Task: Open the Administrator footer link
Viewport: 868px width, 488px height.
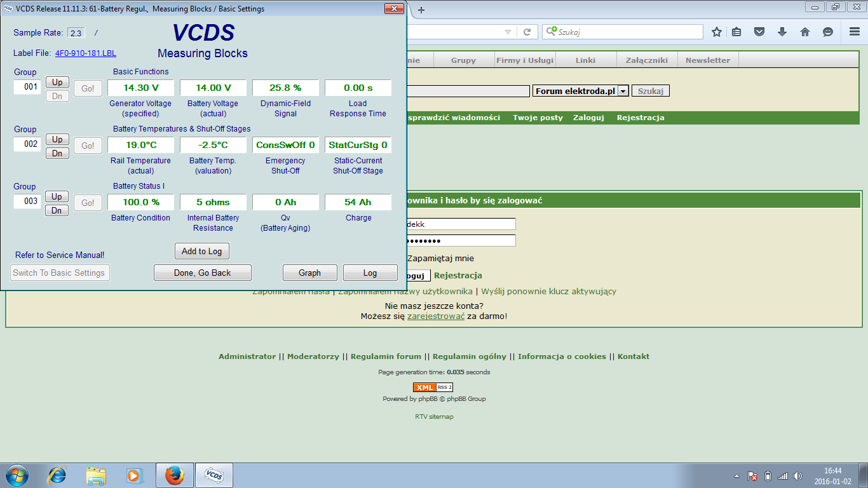Action: [247, 356]
